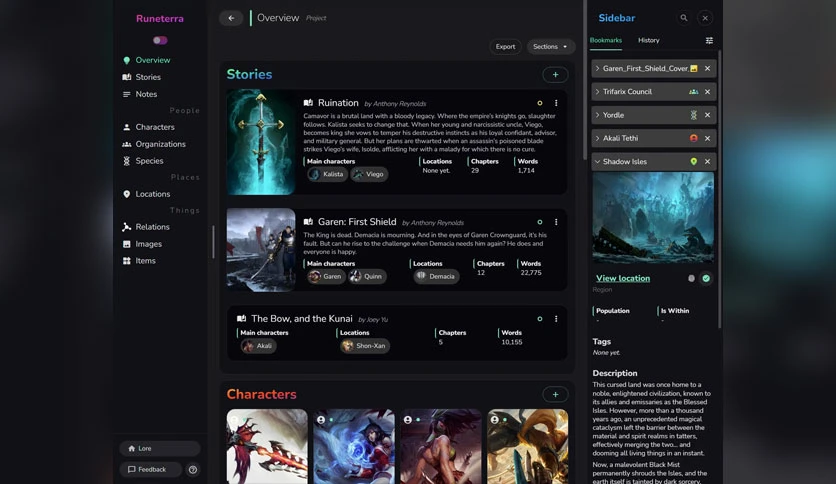Click the Items grid icon in navigation
This screenshot has width=836, height=484.
tap(126, 261)
